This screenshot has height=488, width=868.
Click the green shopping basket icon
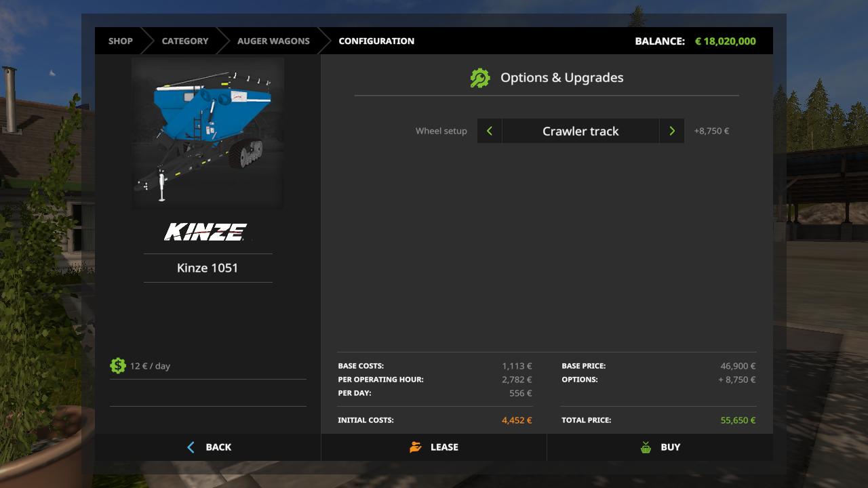[x=646, y=447]
